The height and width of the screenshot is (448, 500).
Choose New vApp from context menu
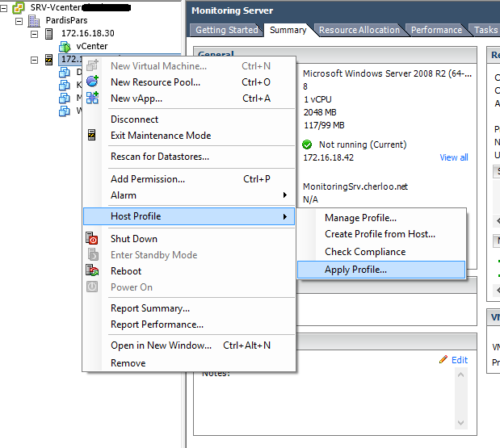pyautogui.click(x=189, y=98)
